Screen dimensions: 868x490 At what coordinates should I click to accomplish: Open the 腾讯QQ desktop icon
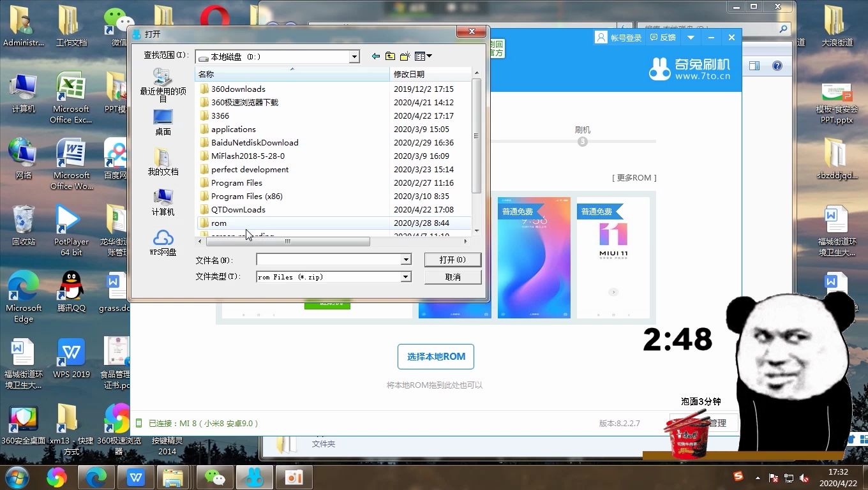[x=71, y=292]
